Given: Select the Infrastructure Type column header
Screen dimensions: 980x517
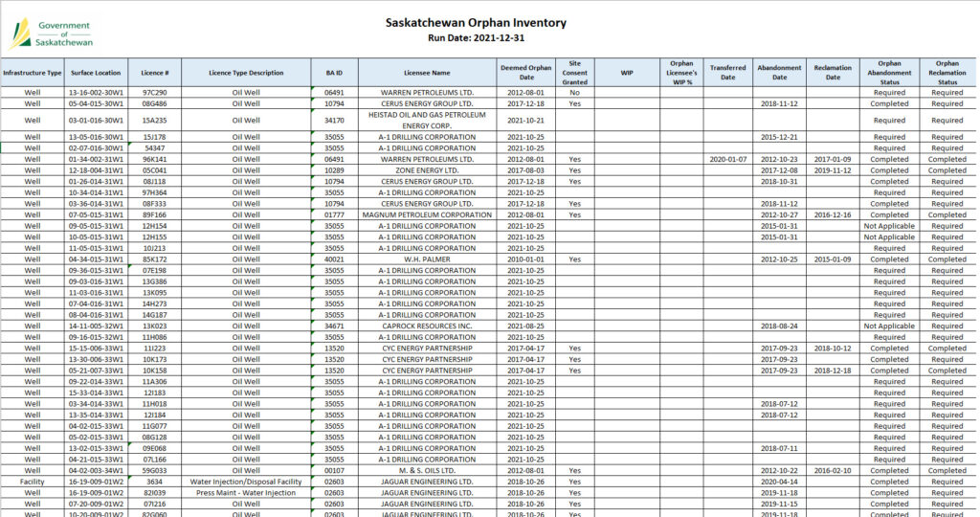Looking at the screenshot, I should coord(32,73).
